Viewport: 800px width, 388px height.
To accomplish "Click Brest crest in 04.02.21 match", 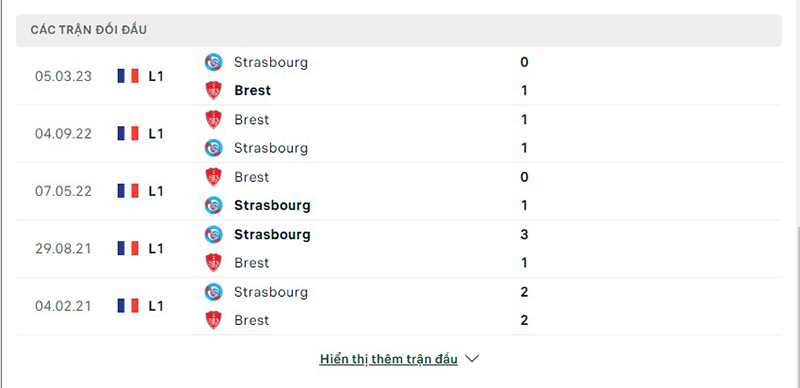I will click(213, 320).
